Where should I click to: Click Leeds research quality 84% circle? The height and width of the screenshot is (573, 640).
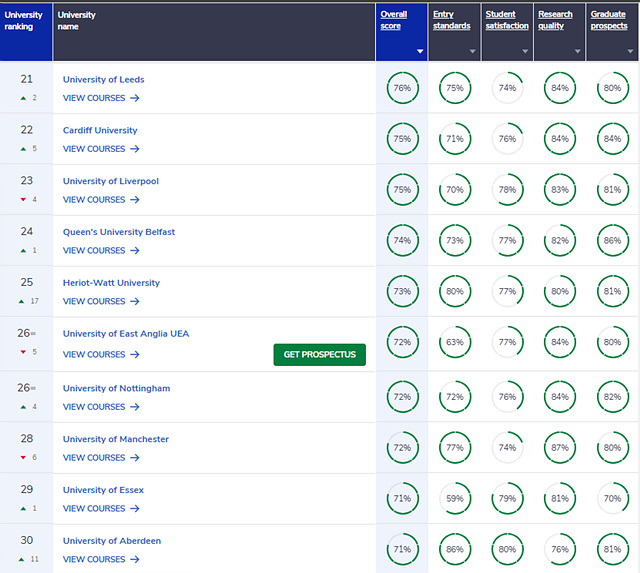point(560,88)
